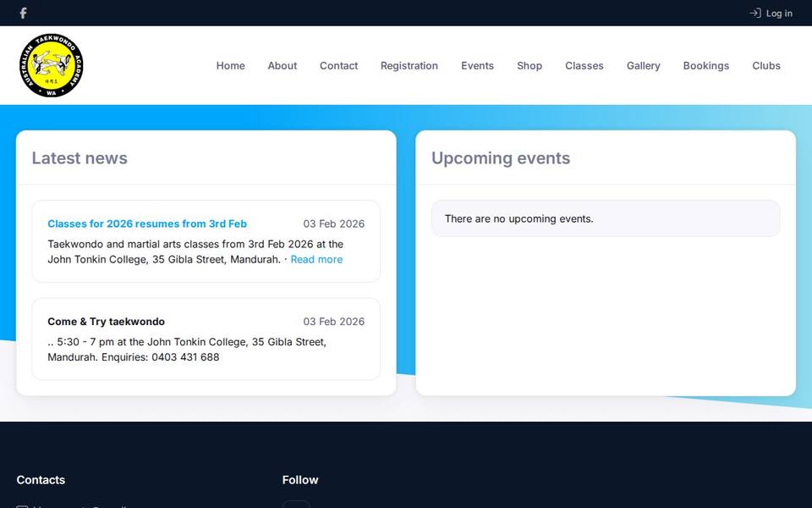Screen dimensions: 812x508
Task: Click the Read more link
Action: coord(316,259)
